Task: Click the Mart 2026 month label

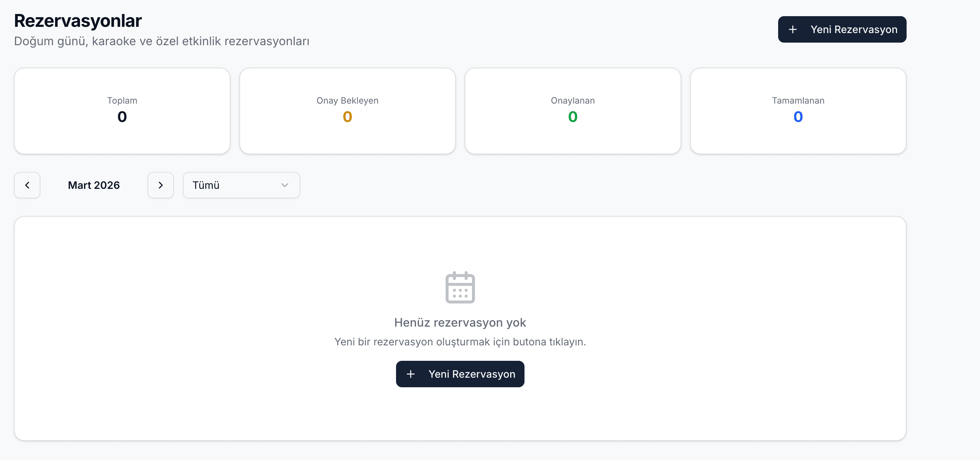Action: (x=94, y=185)
